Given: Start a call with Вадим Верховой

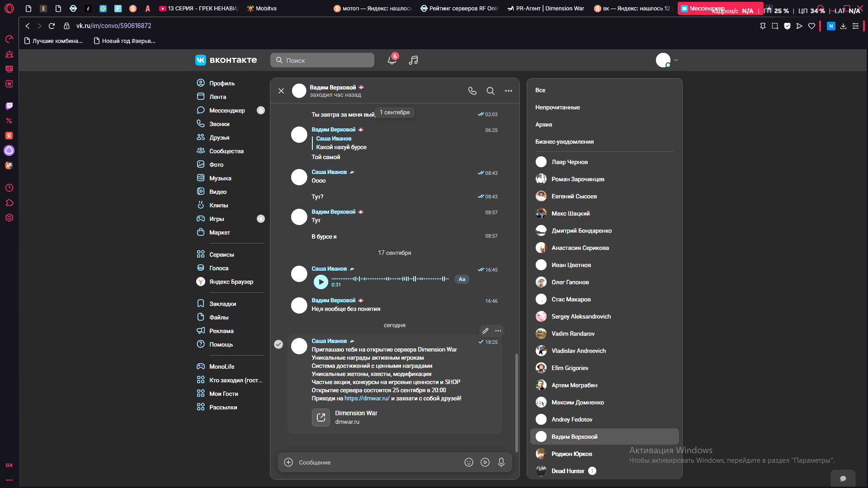Looking at the screenshot, I should pyautogui.click(x=472, y=91).
